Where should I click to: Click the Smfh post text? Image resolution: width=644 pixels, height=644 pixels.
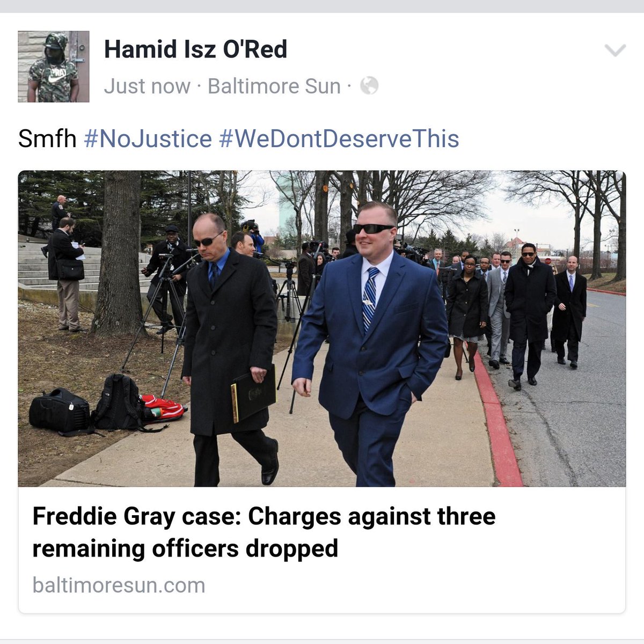click(47, 139)
